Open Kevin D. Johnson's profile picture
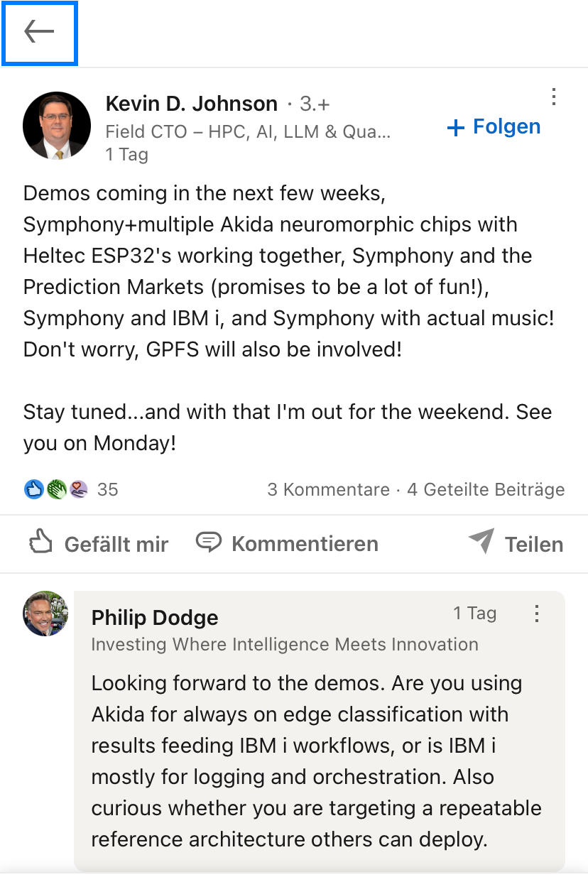Image resolution: width=588 pixels, height=877 pixels. point(57,126)
